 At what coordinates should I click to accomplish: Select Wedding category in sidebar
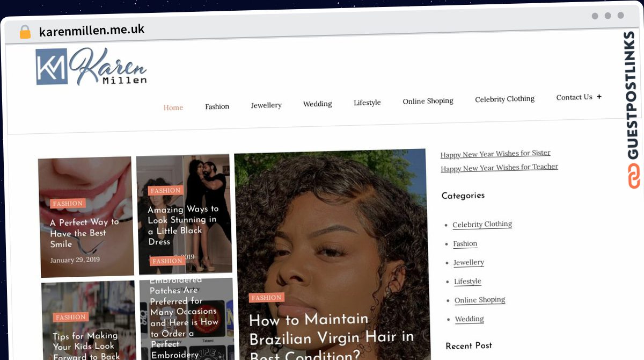(x=470, y=319)
